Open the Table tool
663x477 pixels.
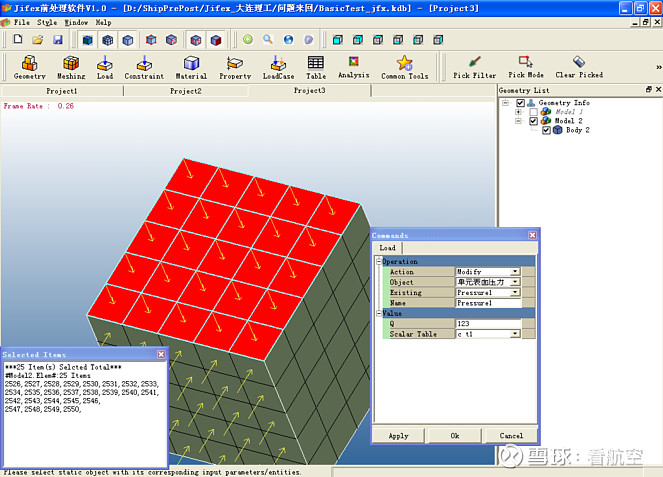[x=316, y=68]
